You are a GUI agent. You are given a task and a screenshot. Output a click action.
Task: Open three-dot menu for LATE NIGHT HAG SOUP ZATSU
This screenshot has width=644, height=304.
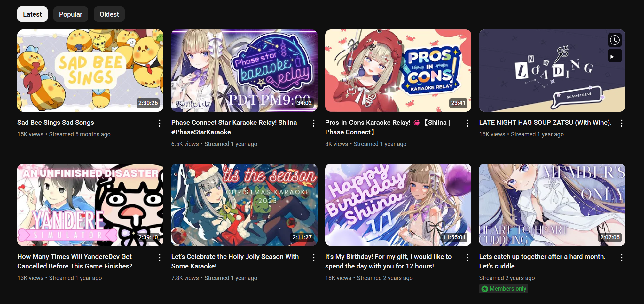(621, 123)
